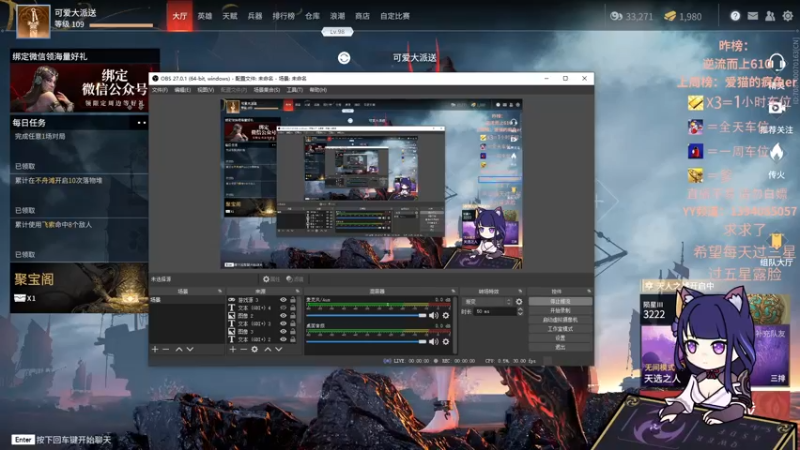Open the 场景集合(S) menu in OBS
This screenshot has height=450, width=800.
click(267, 90)
